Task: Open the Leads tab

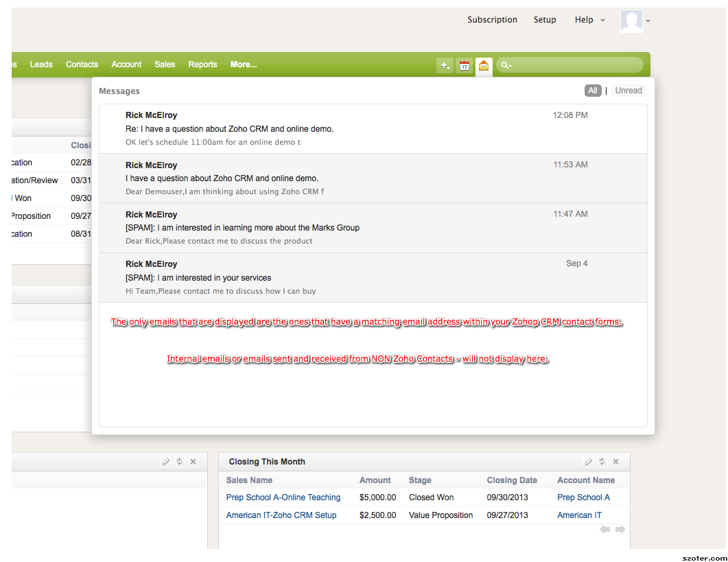Action: (x=41, y=65)
